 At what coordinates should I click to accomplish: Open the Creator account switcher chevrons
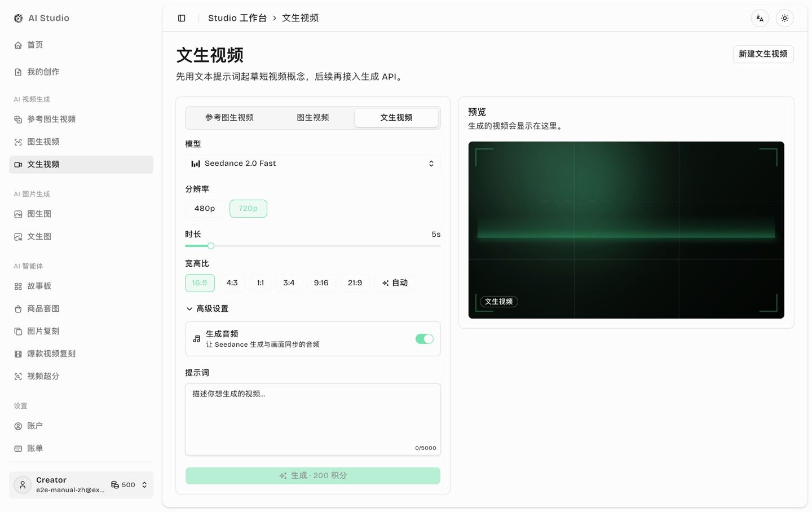point(144,485)
